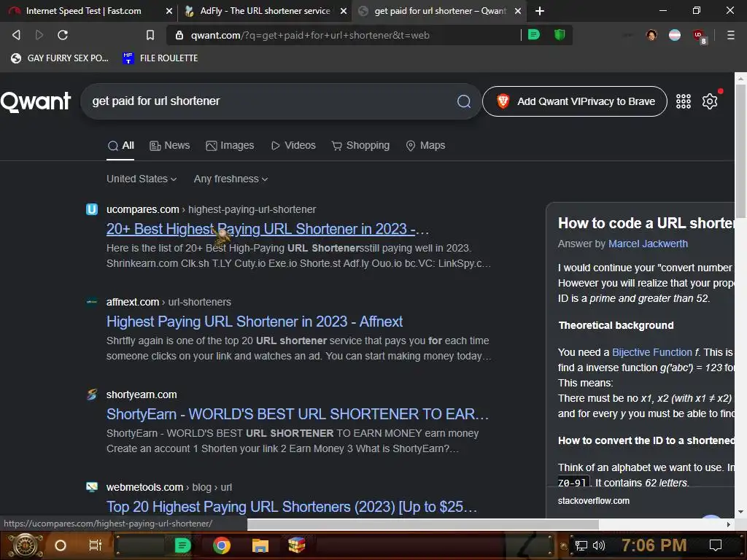The width and height of the screenshot is (747, 560).
Task: Click the address bar URL
Action: click(x=309, y=35)
